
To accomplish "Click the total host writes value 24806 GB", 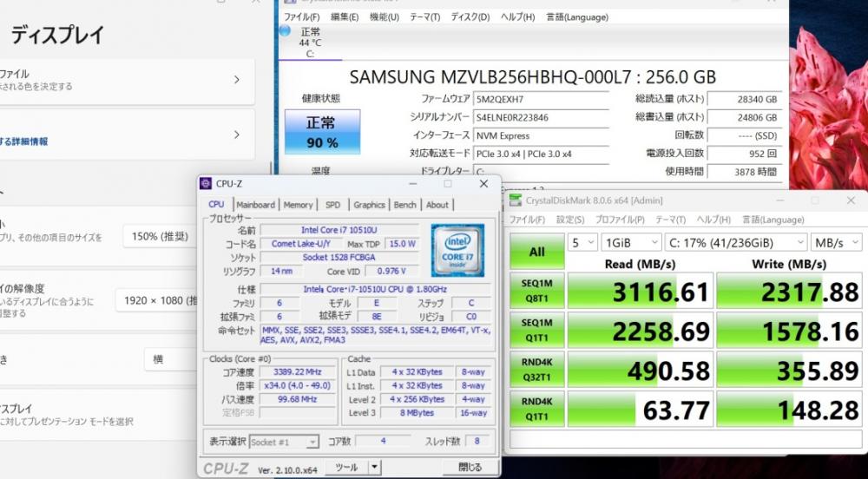I will pos(744,117).
